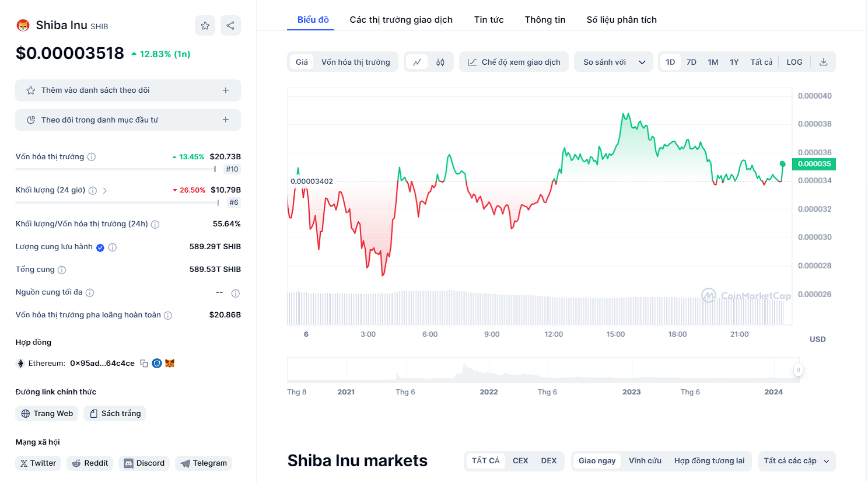
Task: Switch chart to Giá view
Action: point(302,62)
